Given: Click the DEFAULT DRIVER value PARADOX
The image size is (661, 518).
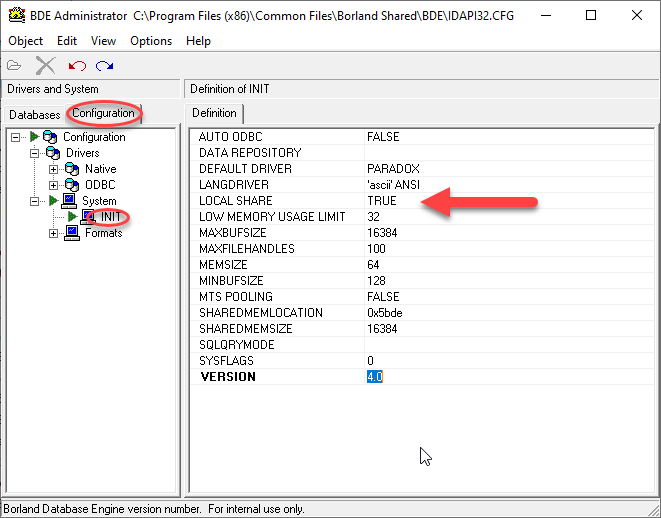Looking at the screenshot, I should [x=393, y=169].
